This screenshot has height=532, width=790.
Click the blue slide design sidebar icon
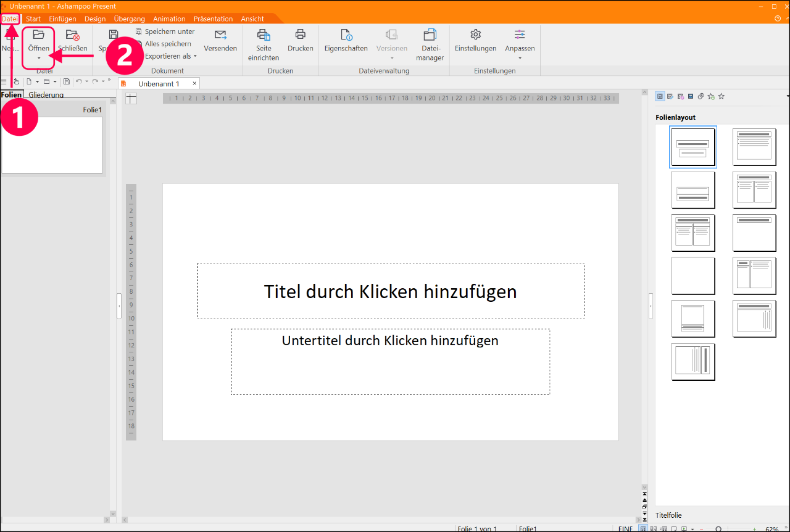coord(691,96)
